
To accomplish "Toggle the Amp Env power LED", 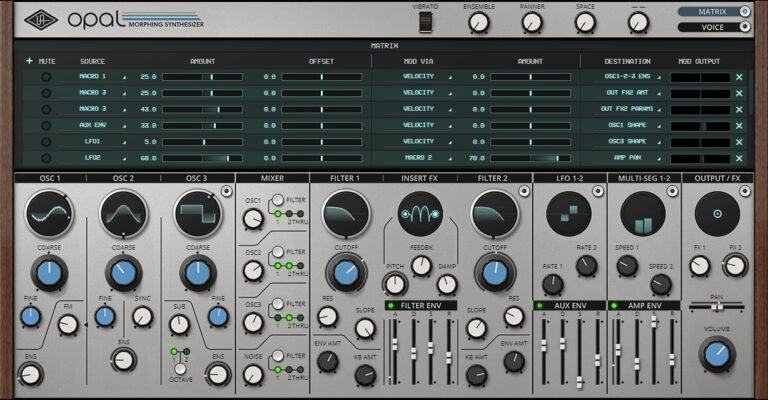I will pyautogui.click(x=614, y=306).
